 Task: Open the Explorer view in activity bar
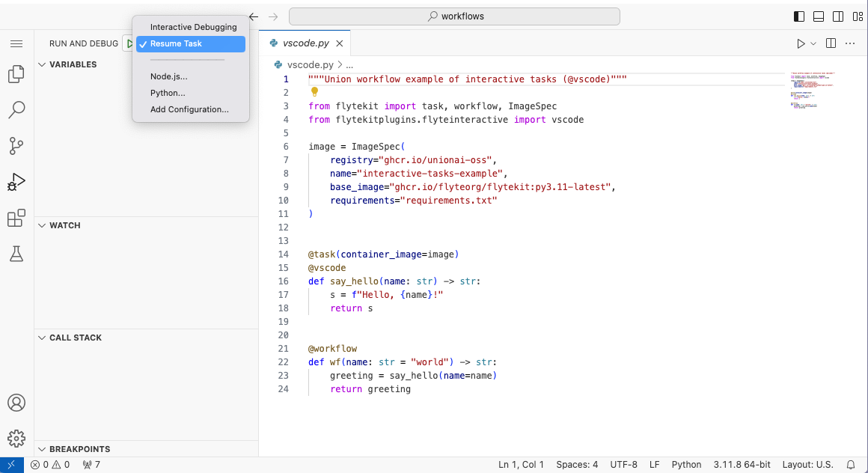pyautogui.click(x=16, y=74)
